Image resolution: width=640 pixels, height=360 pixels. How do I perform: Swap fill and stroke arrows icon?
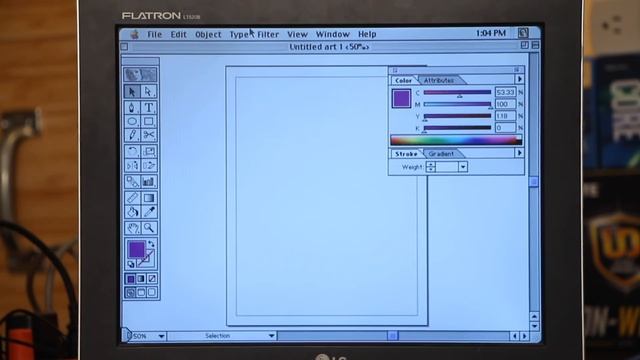tap(151, 244)
